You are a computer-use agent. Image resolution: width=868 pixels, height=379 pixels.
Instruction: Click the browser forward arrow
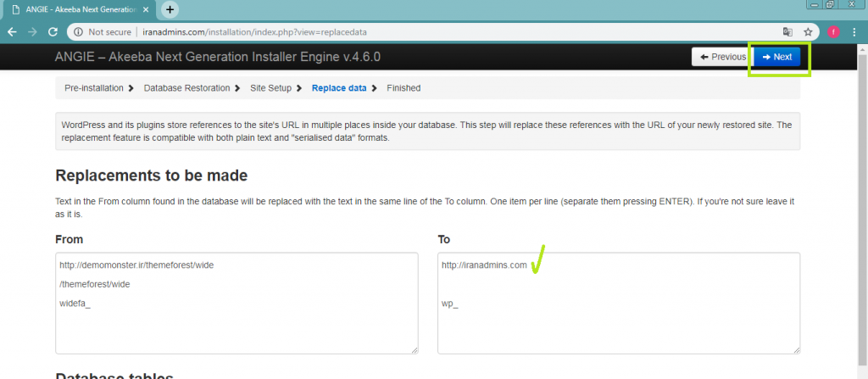[x=33, y=31]
